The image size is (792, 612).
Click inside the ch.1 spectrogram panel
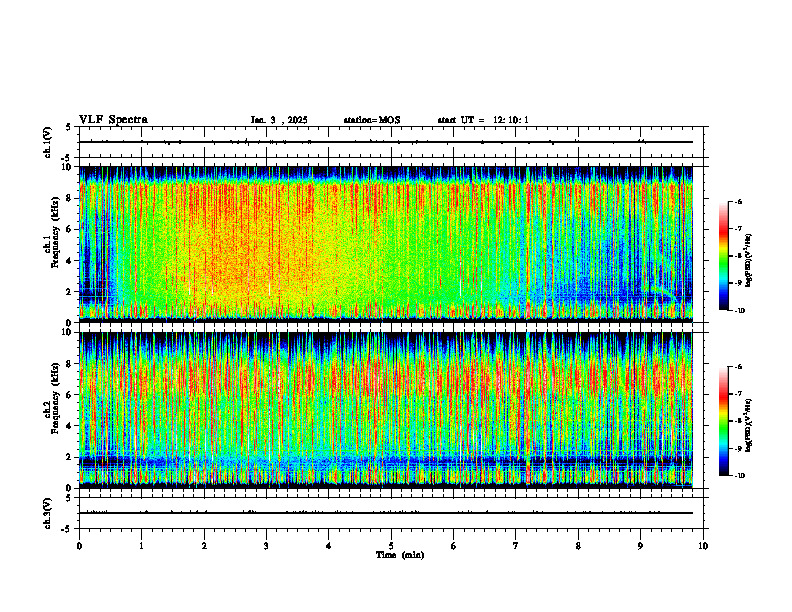[x=386, y=244]
